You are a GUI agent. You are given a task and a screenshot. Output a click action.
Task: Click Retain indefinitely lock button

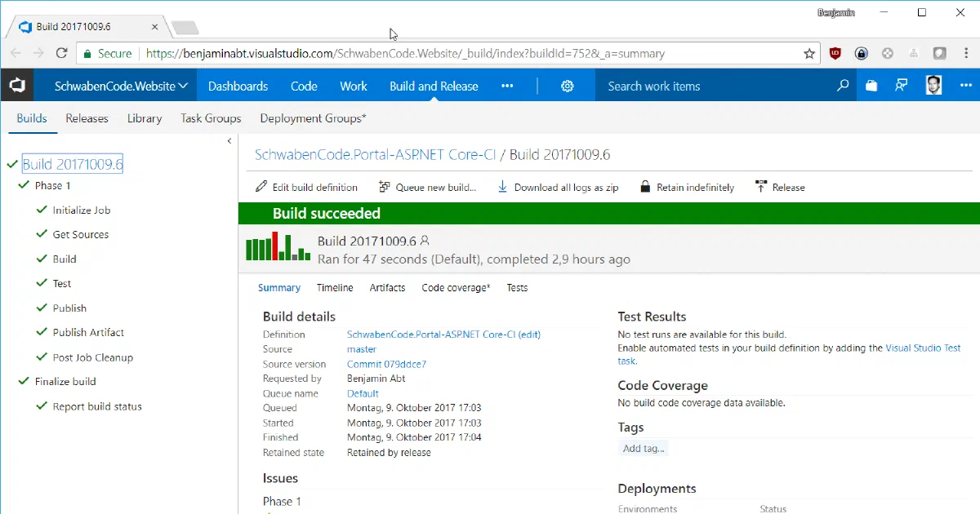(687, 187)
